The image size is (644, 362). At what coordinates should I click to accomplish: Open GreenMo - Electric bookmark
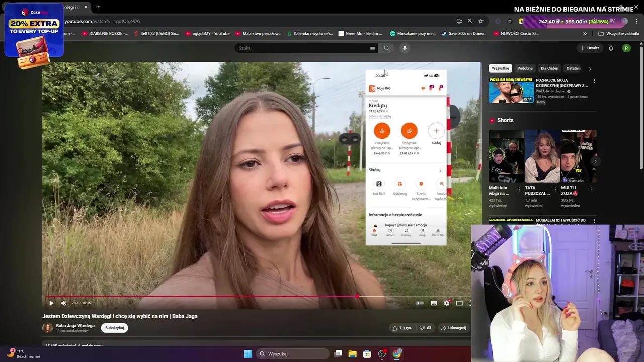360,34
